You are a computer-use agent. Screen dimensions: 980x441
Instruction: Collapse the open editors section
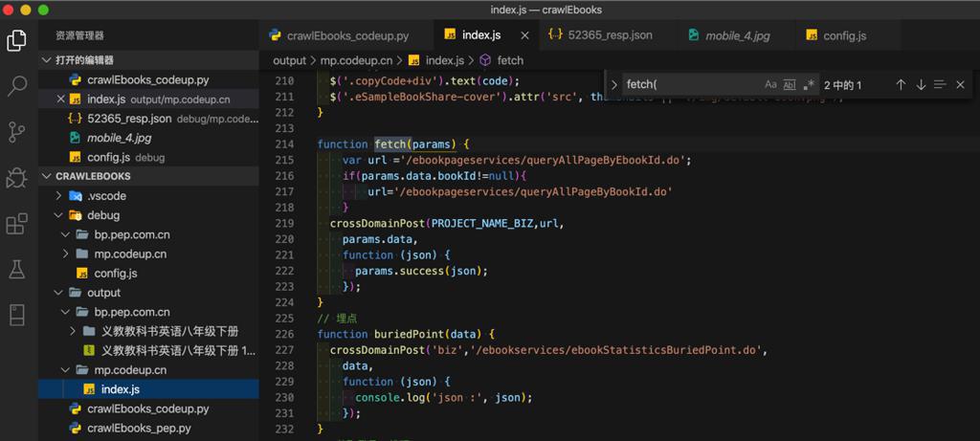tap(148, 60)
